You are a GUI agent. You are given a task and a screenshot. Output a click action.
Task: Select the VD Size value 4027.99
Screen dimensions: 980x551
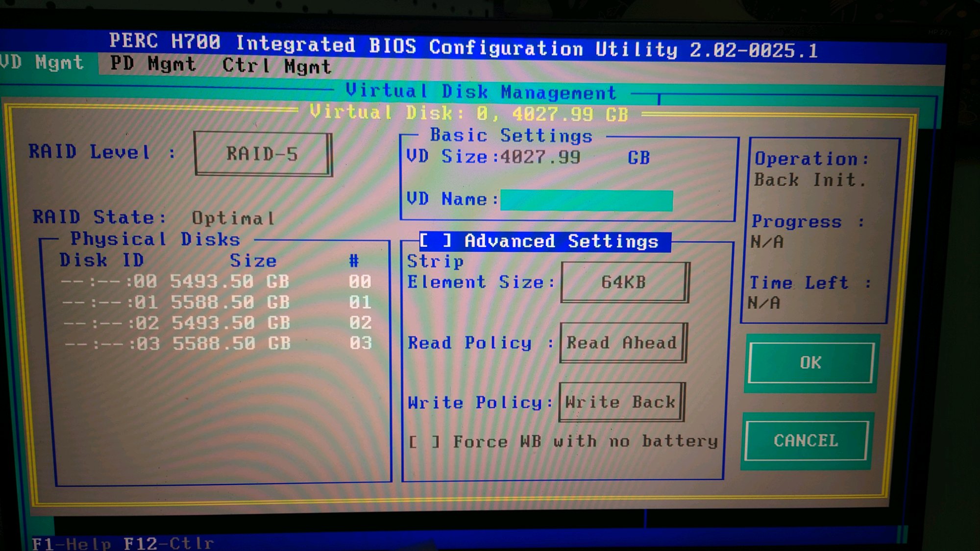pyautogui.click(x=540, y=157)
